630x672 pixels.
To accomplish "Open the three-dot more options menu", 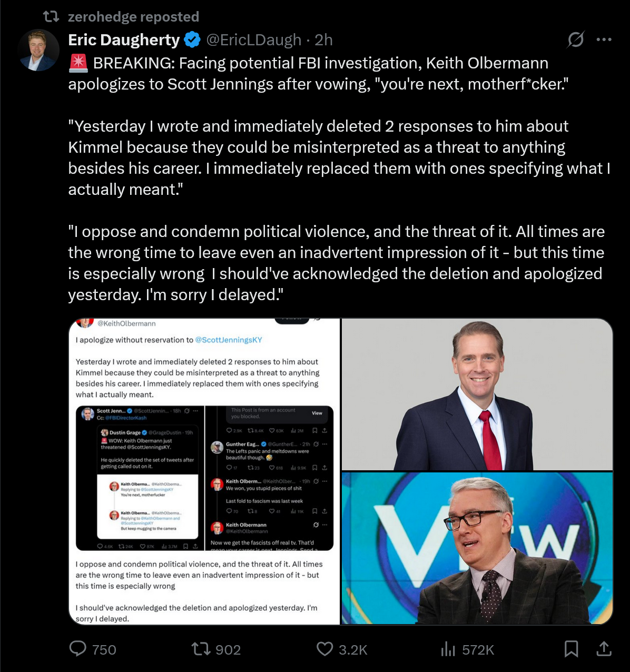I will click(604, 39).
